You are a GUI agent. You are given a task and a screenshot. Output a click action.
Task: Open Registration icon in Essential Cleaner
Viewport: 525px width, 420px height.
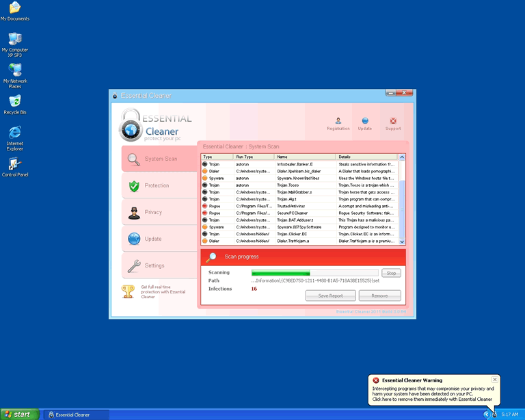(338, 122)
